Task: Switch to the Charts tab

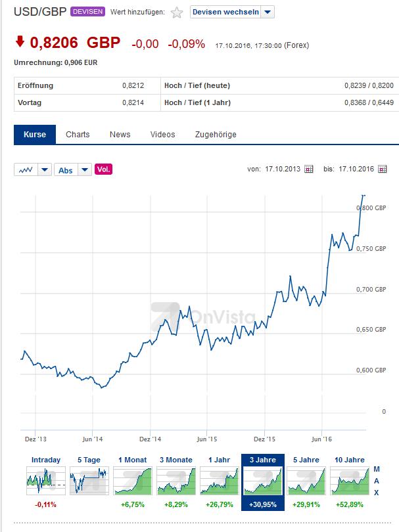Action: point(78,135)
